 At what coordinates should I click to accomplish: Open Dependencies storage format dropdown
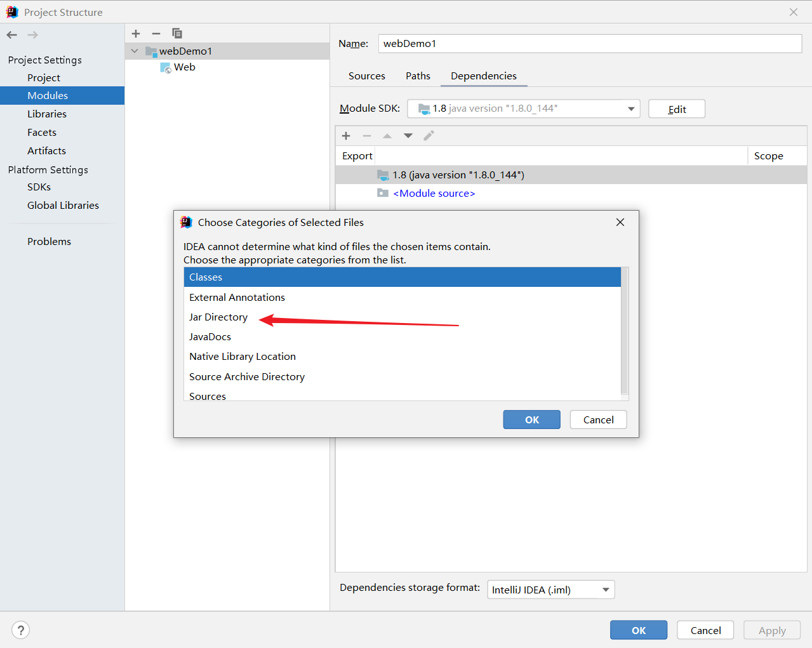(x=551, y=590)
